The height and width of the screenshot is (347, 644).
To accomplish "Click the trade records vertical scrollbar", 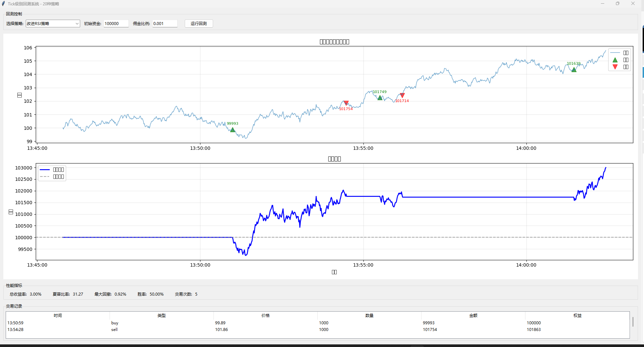I will pyautogui.click(x=633, y=322).
